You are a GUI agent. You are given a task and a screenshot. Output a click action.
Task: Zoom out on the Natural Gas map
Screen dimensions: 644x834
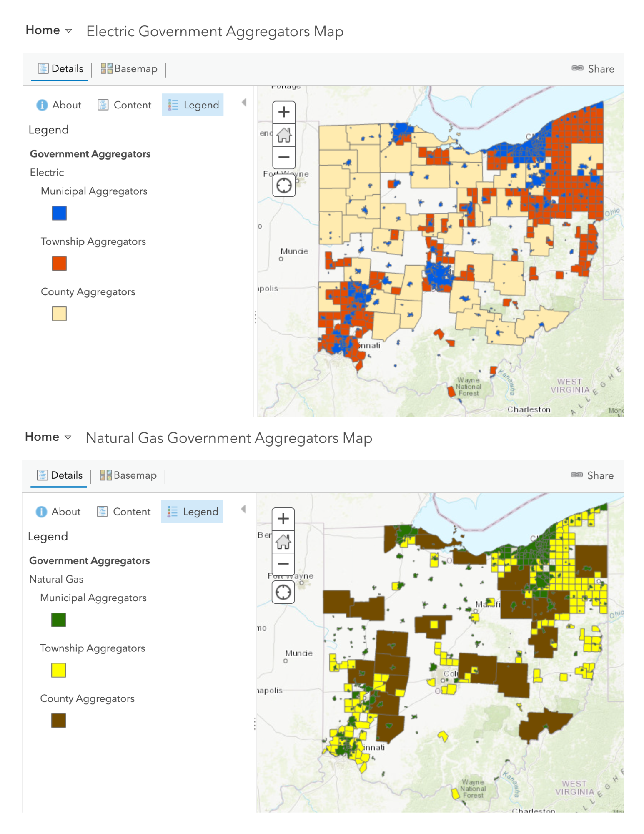tap(283, 564)
